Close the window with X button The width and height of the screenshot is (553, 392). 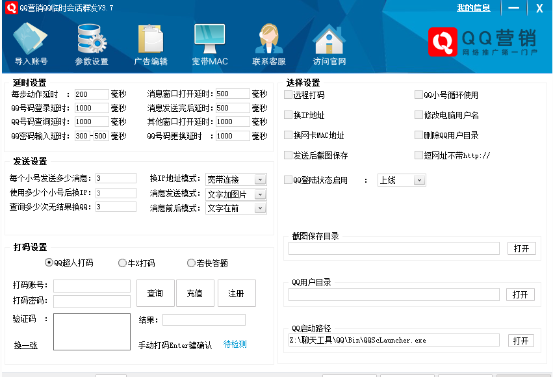[539, 8]
